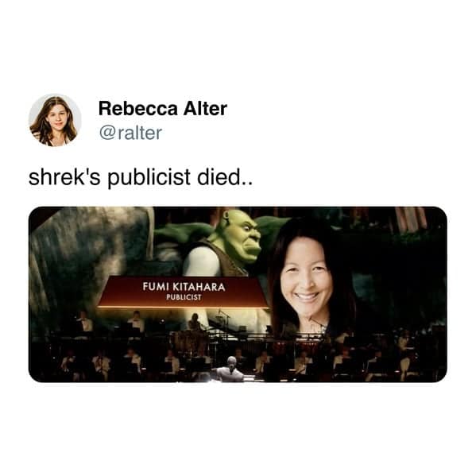
Task: Click the @ symbol in the handle
Action: (x=107, y=133)
